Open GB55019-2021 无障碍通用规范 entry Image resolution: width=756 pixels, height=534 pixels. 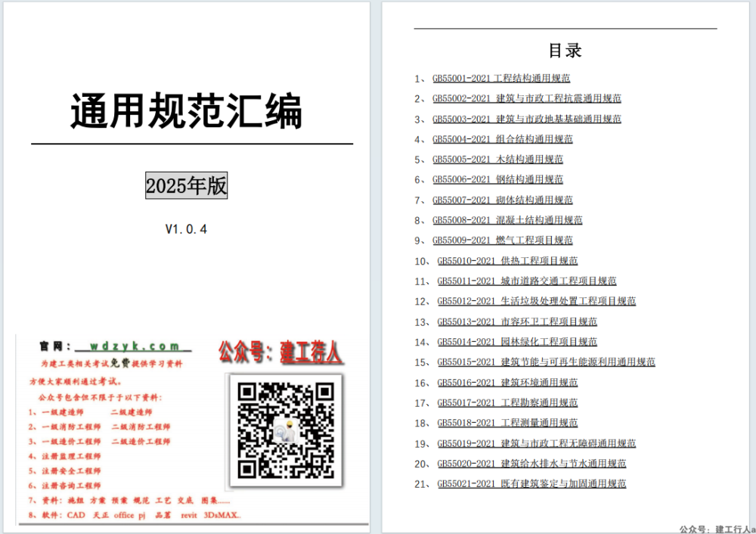pos(536,443)
